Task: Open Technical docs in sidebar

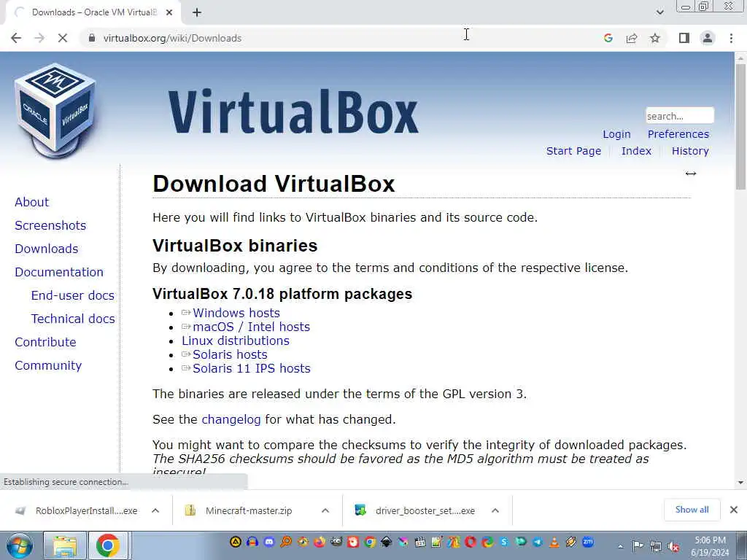Action: coord(73,319)
